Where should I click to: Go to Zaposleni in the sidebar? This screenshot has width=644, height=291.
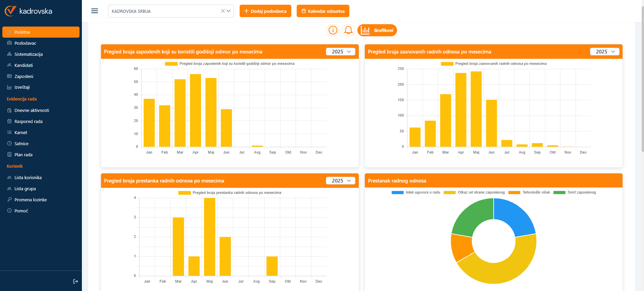[24, 76]
